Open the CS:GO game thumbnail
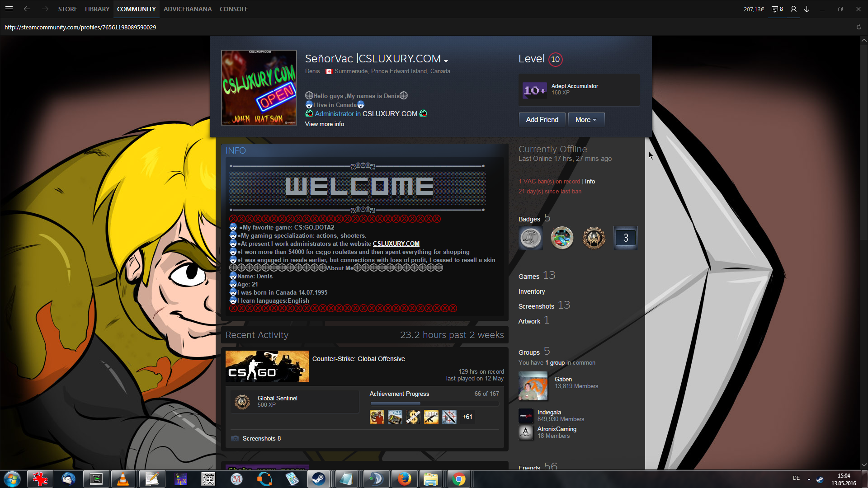The width and height of the screenshot is (868, 488). (x=267, y=366)
